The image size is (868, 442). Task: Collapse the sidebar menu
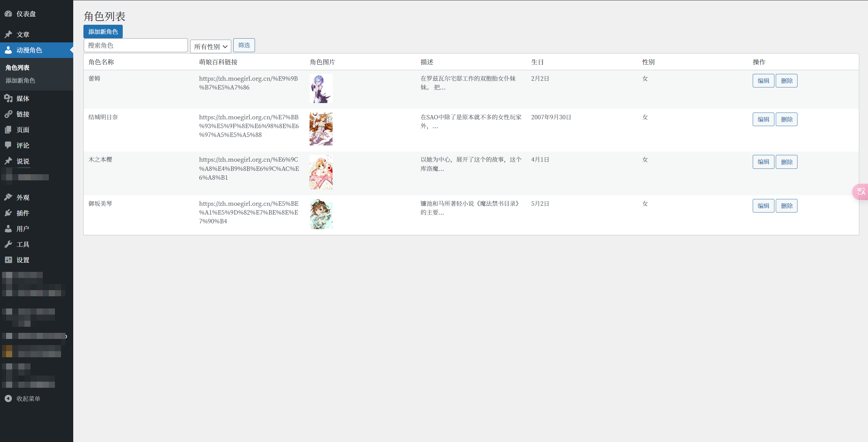coord(22,399)
